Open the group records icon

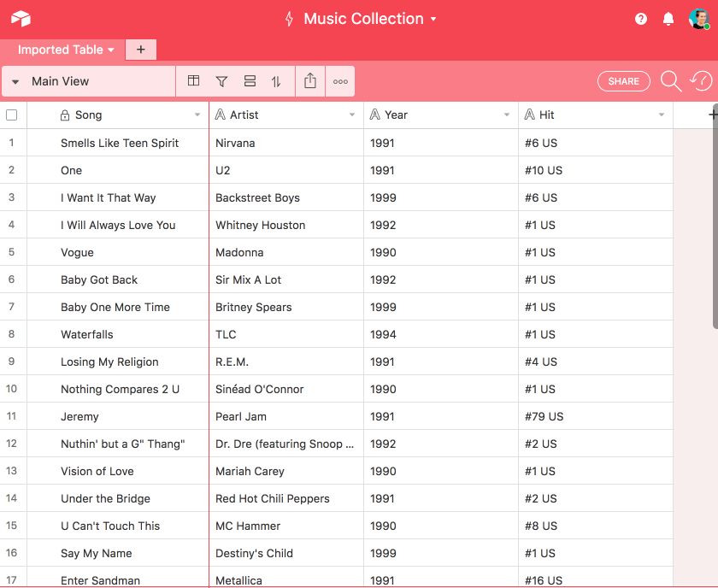click(250, 81)
